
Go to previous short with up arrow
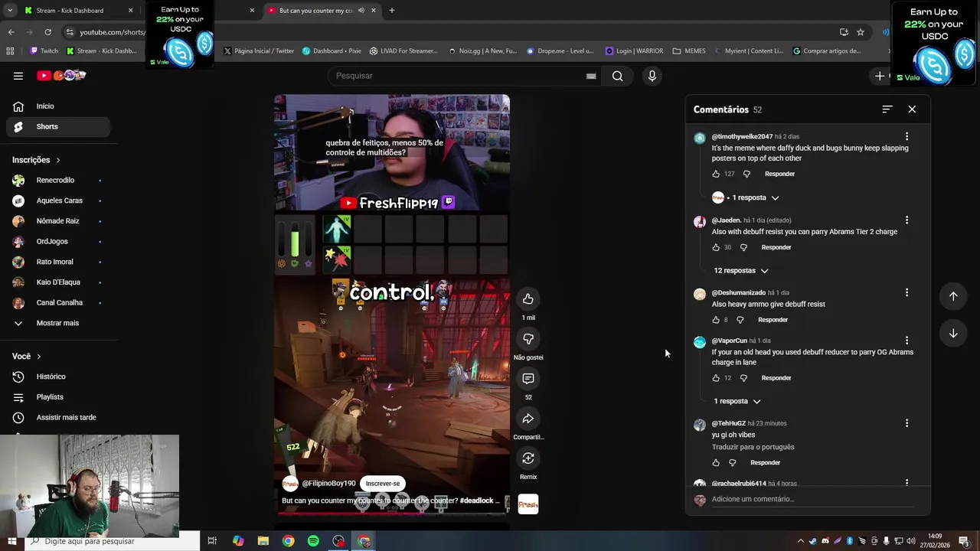tap(953, 296)
